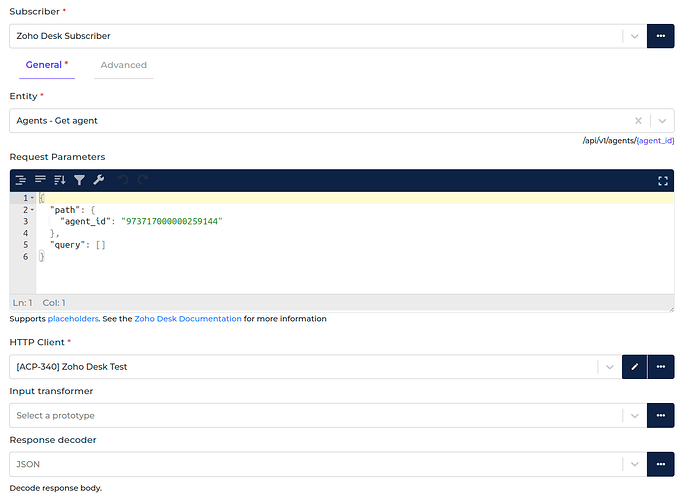Click the "query" line in the editor
The image size is (686, 499).
click(x=78, y=245)
